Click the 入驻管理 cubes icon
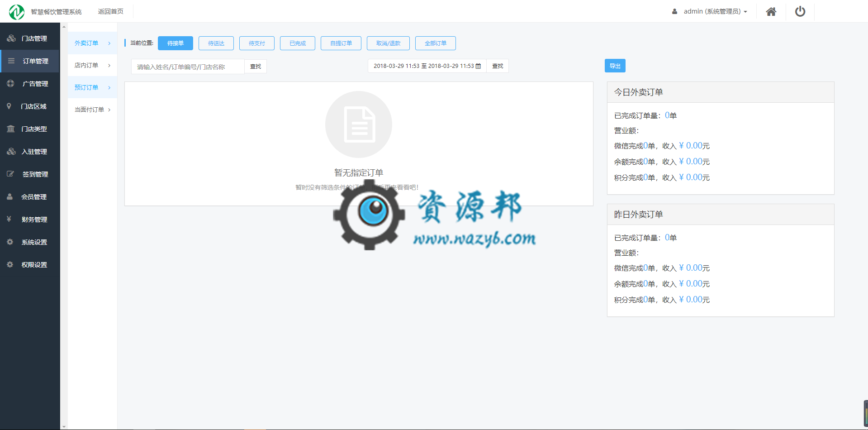868x430 pixels. pos(11,152)
